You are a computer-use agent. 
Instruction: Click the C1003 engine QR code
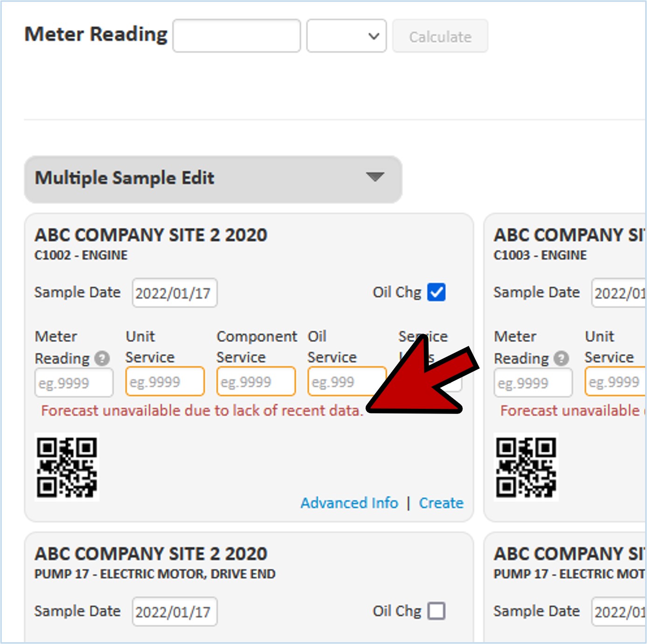tap(526, 467)
